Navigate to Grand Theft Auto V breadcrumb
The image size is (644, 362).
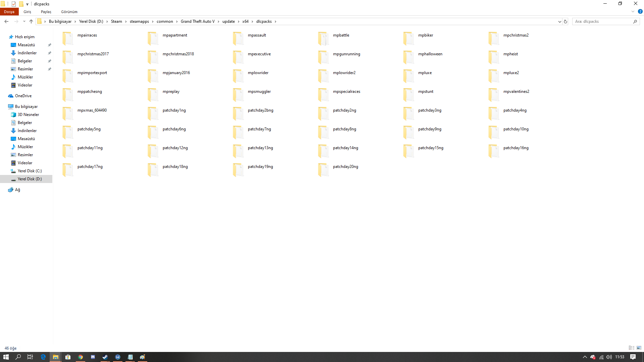(x=198, y=21)
